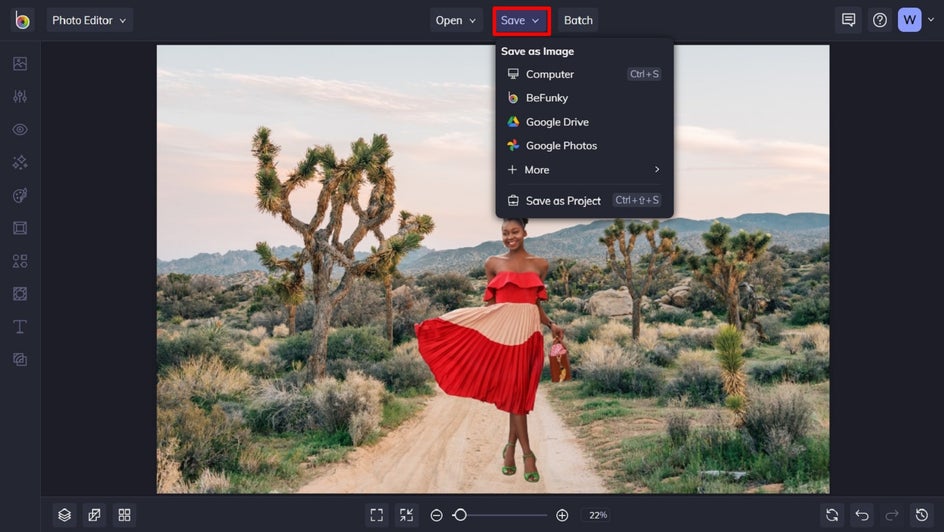Open the Textures panel
This screenshot has height=532, width=944.
point(20,359)
